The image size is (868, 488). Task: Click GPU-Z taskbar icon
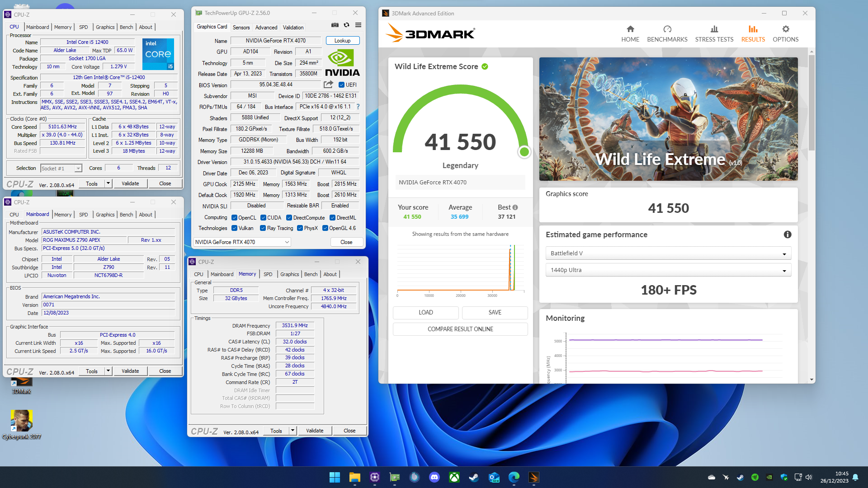[x=395, y=477]
